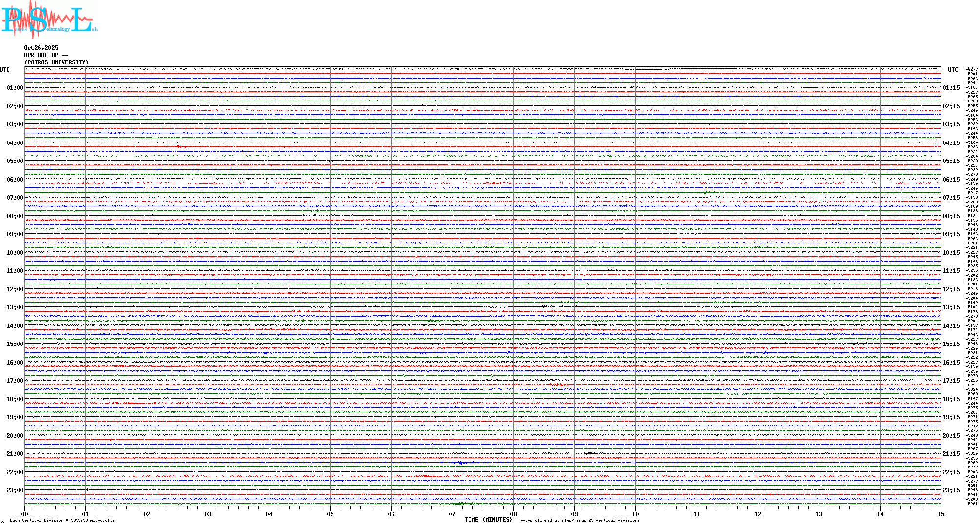Select the 12:00 left time label
Image resolution: width=980 pixels, height=527 pixels.
[x=15, y=289]
